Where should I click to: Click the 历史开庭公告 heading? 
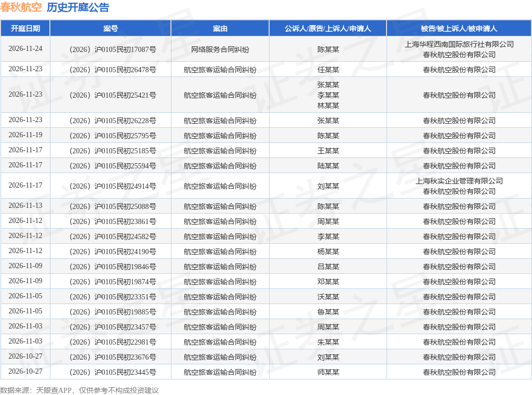(78, 7)
